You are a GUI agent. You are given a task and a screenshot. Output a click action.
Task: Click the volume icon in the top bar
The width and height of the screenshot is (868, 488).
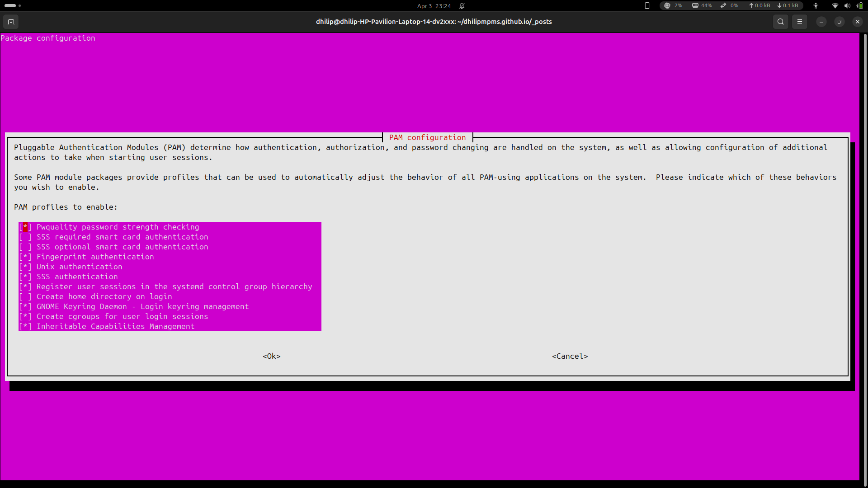click(846, 6)
